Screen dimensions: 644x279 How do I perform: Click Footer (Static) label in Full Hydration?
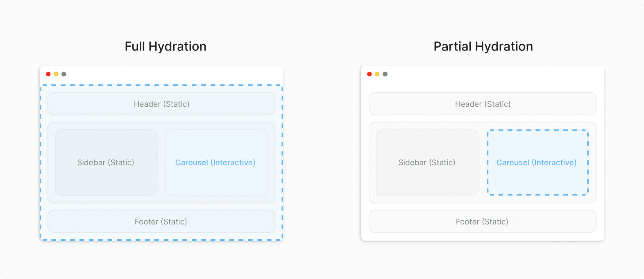point(161,222)
